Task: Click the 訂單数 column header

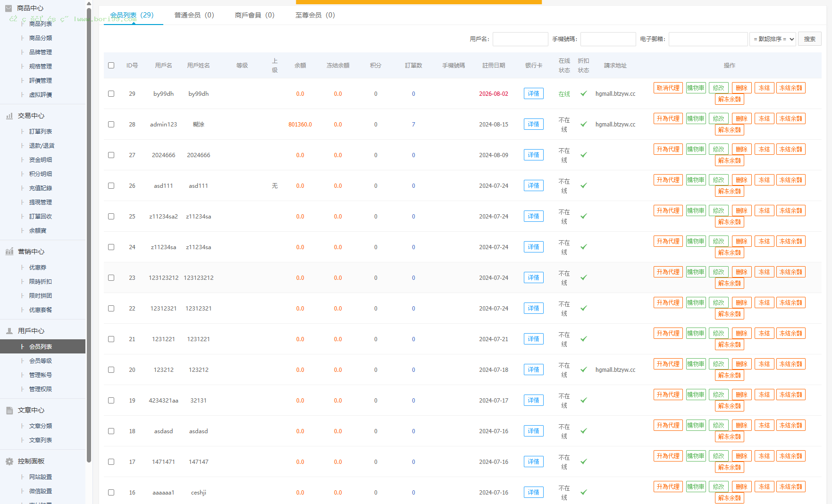Action: click(413, 66)
